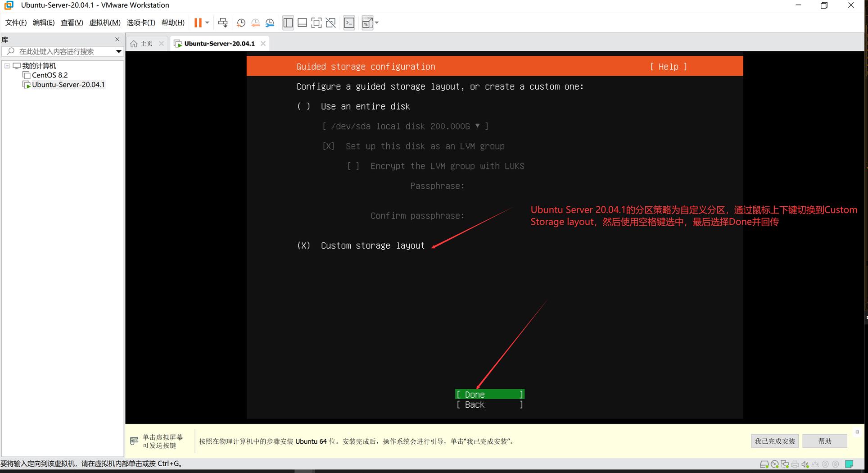Open the library search dropdown arrow
This screenshot has height=473, width=868.
click(118, 51)
